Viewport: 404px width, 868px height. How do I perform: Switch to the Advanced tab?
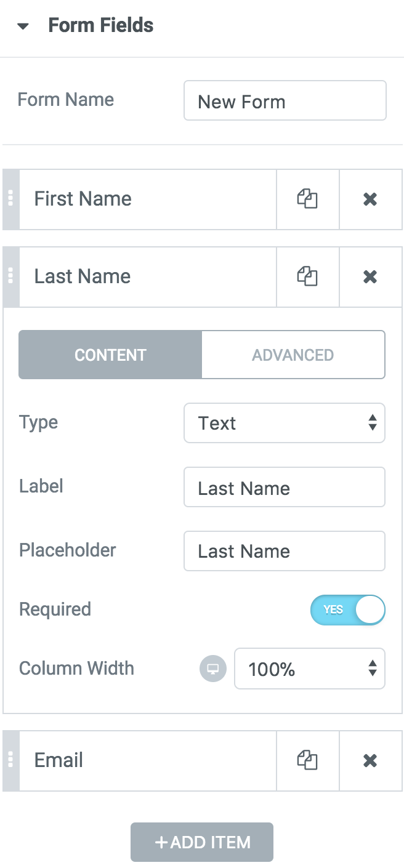click(293, 355)
